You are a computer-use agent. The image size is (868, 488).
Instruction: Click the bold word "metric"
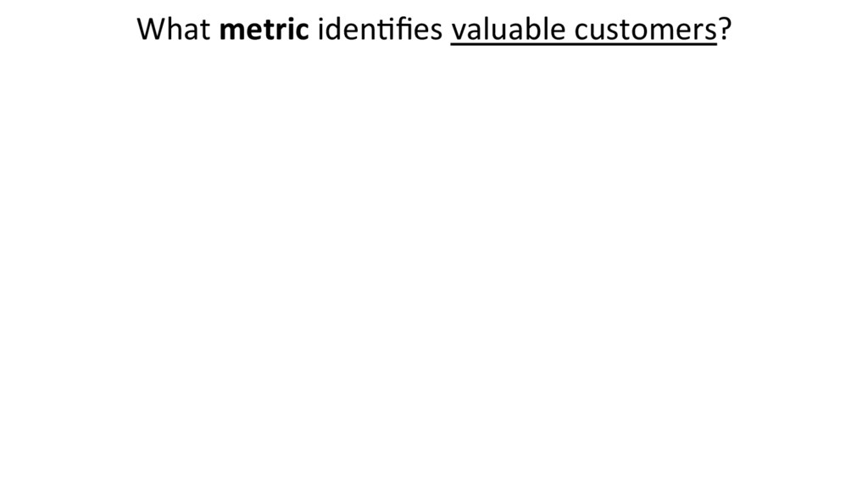pyautogui.click(x=263, y=30)
